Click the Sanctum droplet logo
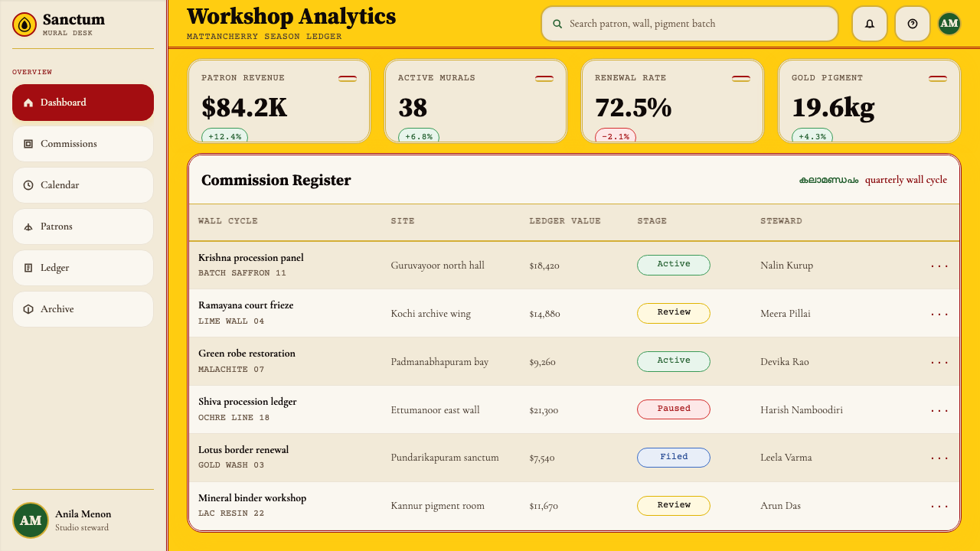The width and height of the screenshot is (980, 551). click(x=24, y=24)
